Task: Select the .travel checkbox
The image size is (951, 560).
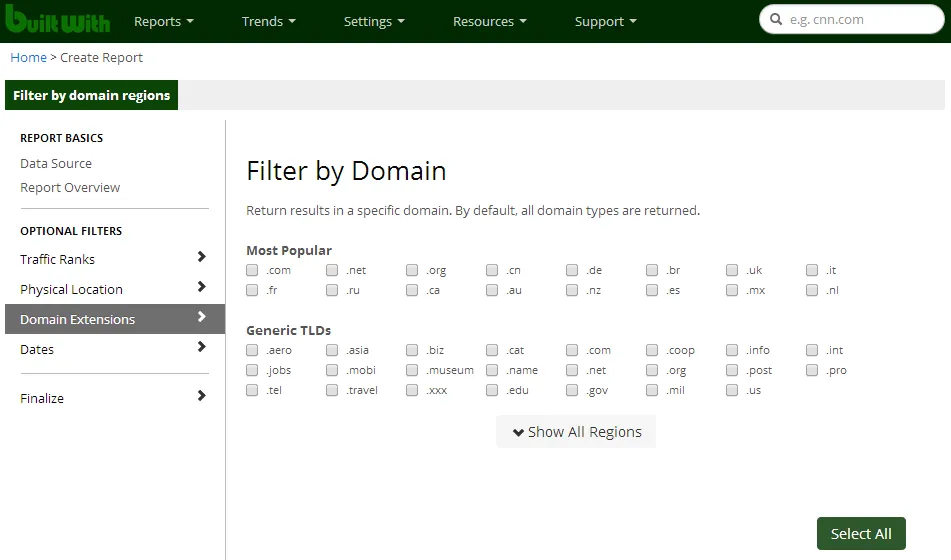Action: (332, 390)
